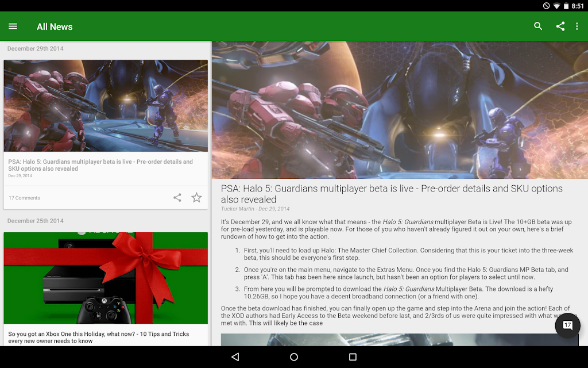
Task: Open the Xbox One gift card image
Action: [x=106, y=278]
